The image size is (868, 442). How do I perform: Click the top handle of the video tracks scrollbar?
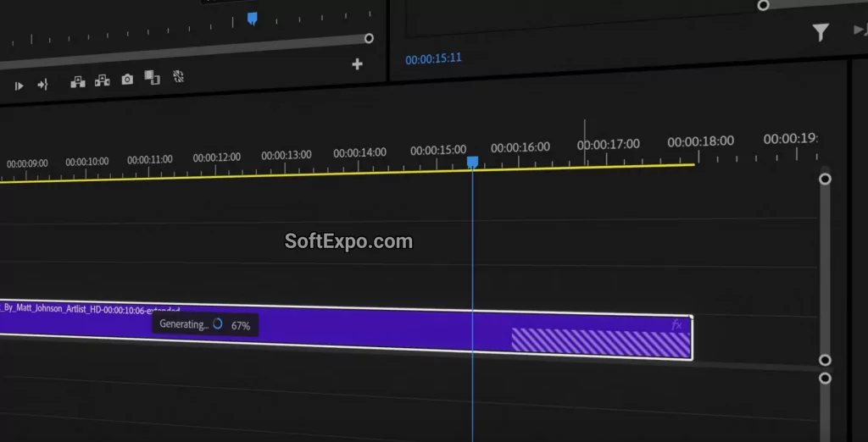[x=825, y=179]
